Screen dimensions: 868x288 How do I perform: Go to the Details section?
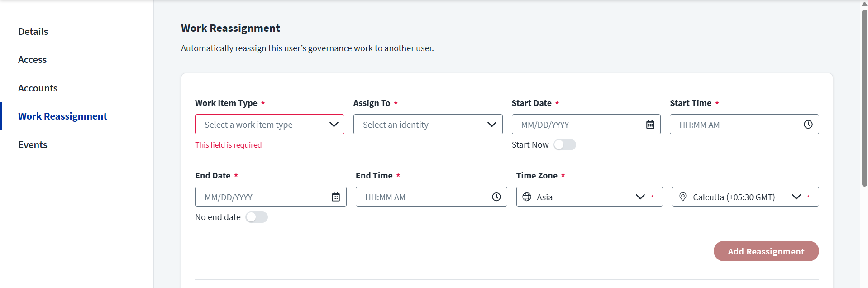click(33, 32)
